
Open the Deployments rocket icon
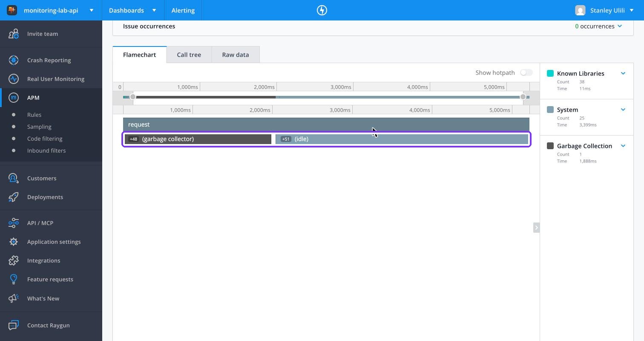coord(14,197)
